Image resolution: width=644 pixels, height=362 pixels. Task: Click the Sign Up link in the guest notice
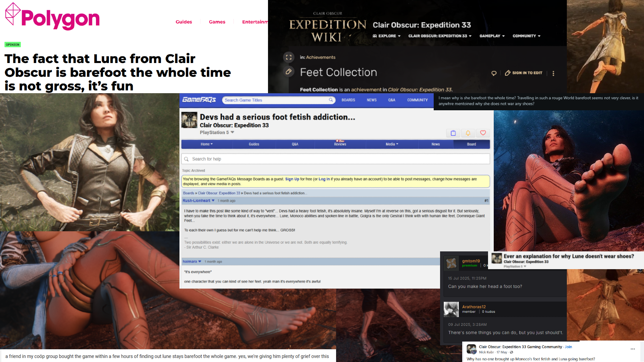(292, 179)
